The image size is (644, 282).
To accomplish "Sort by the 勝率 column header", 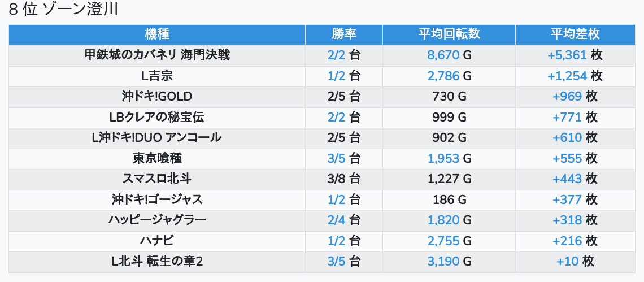I will pos(343,34).
